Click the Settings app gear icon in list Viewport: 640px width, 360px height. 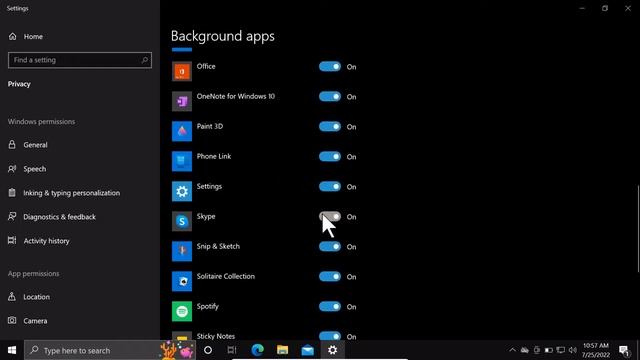[x=182, y=191]
